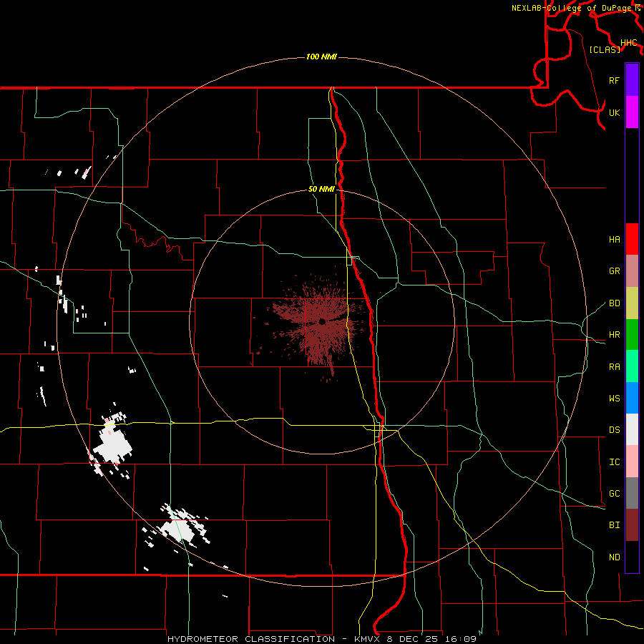Click the 'RA' legend label
644x644 pixels.
[614, 367]
